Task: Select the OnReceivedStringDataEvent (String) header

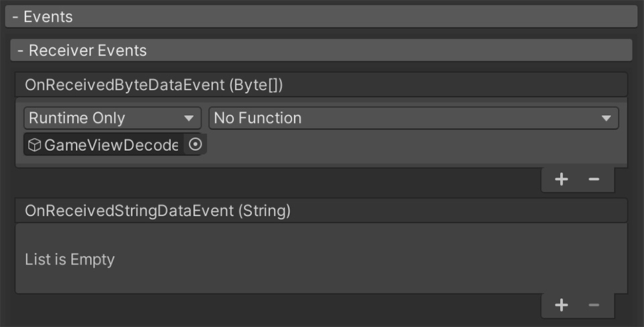Action: pos(321,211)
